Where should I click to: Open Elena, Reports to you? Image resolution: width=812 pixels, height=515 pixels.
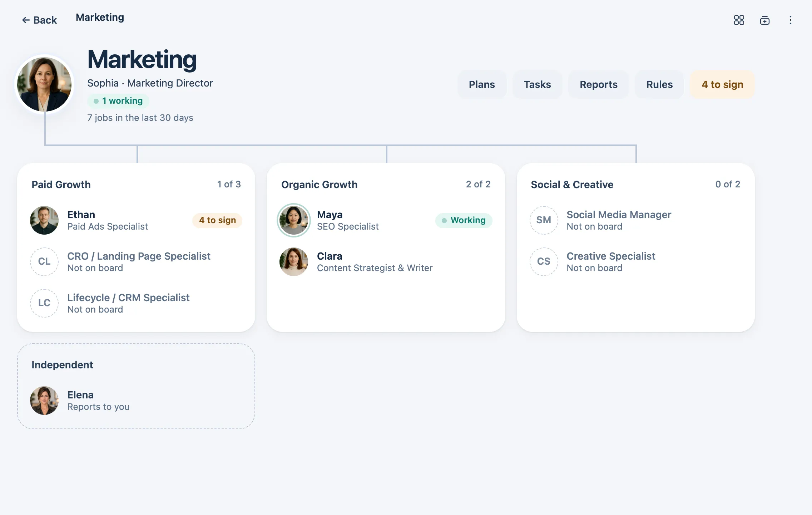pyautogui.click(x=136, y=401)
